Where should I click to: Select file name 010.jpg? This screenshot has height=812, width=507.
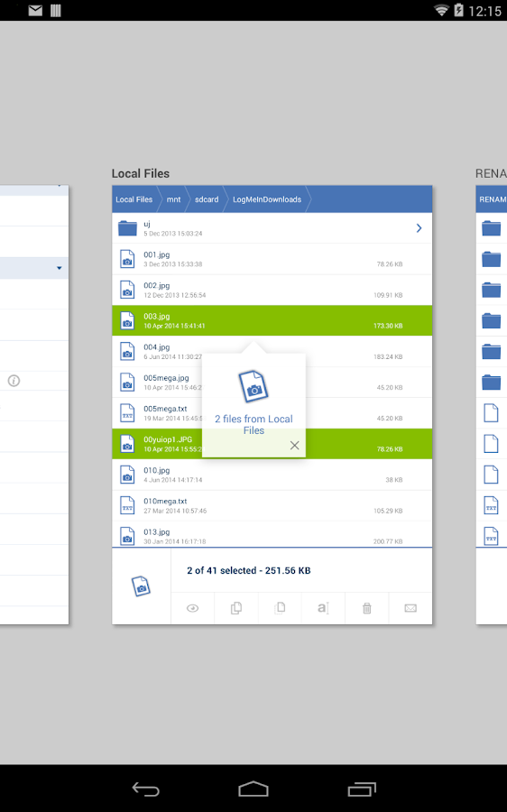[x=156, y=470]
